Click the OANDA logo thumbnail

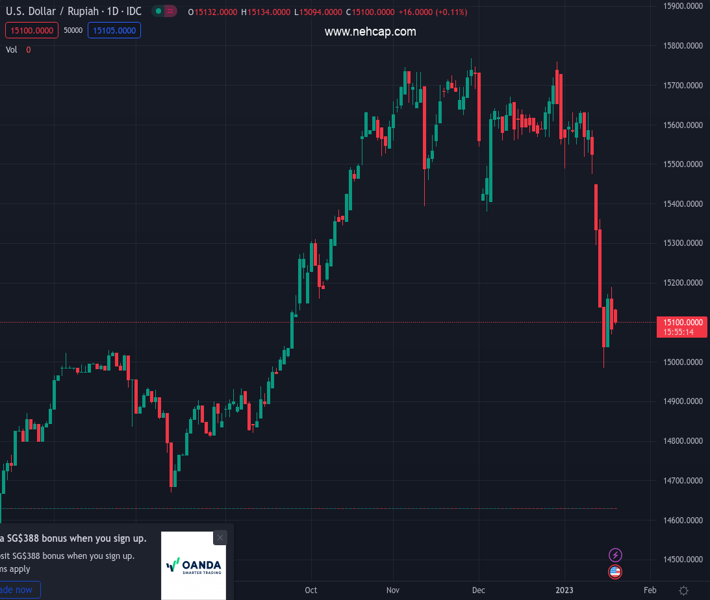pos(194,566)
